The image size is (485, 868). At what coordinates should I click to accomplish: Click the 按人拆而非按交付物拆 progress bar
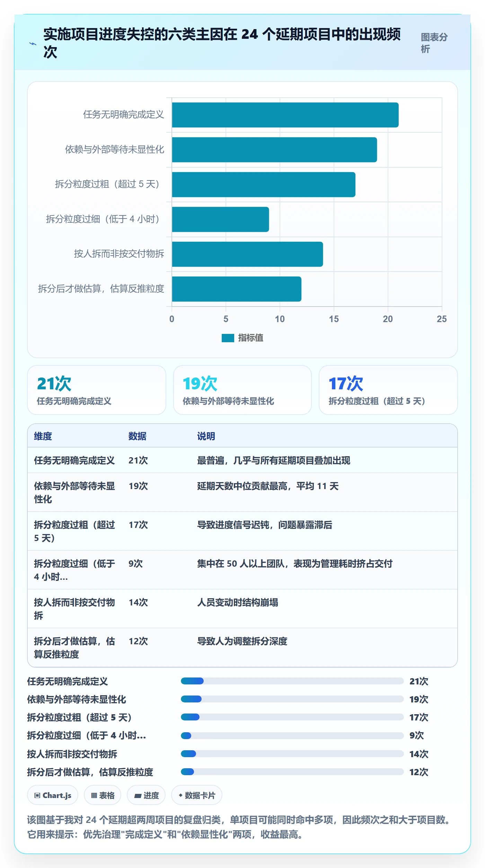tap(292, 754)
